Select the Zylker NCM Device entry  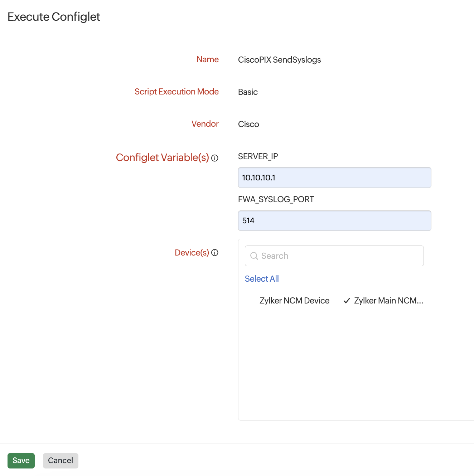pos(294,301)
